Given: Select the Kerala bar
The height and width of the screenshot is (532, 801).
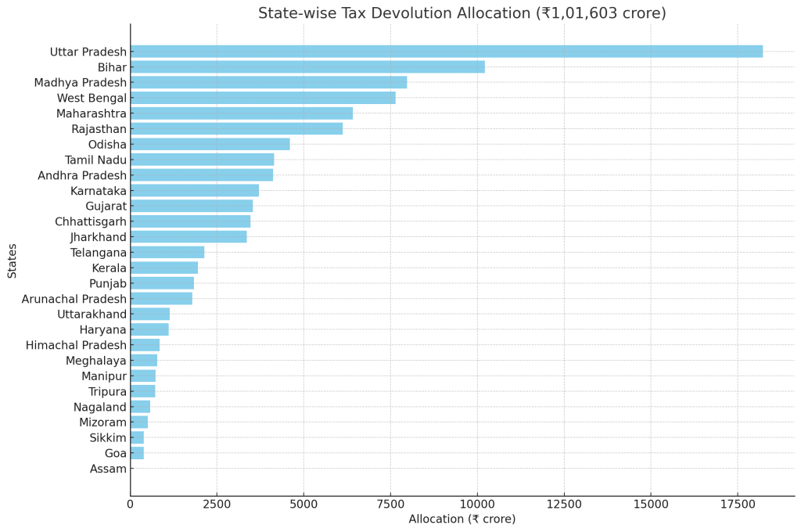Looking at the screenshot, I should (163, 268).
